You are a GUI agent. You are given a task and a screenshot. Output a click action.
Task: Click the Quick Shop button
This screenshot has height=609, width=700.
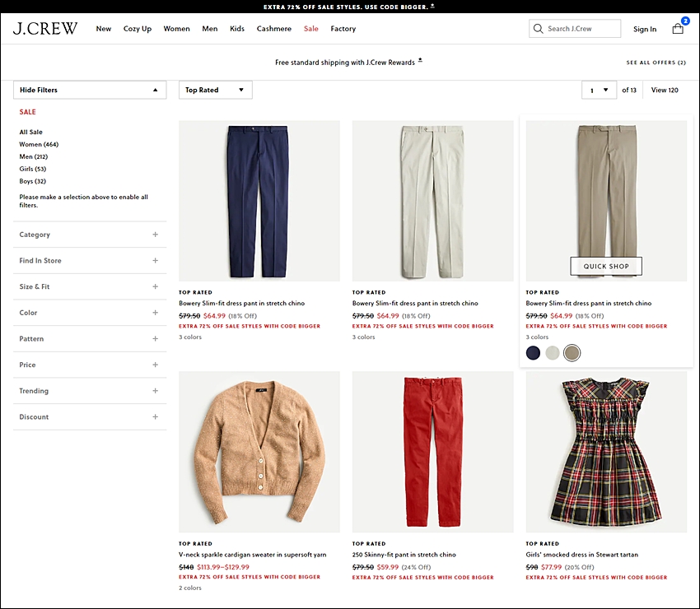(606, 266)
